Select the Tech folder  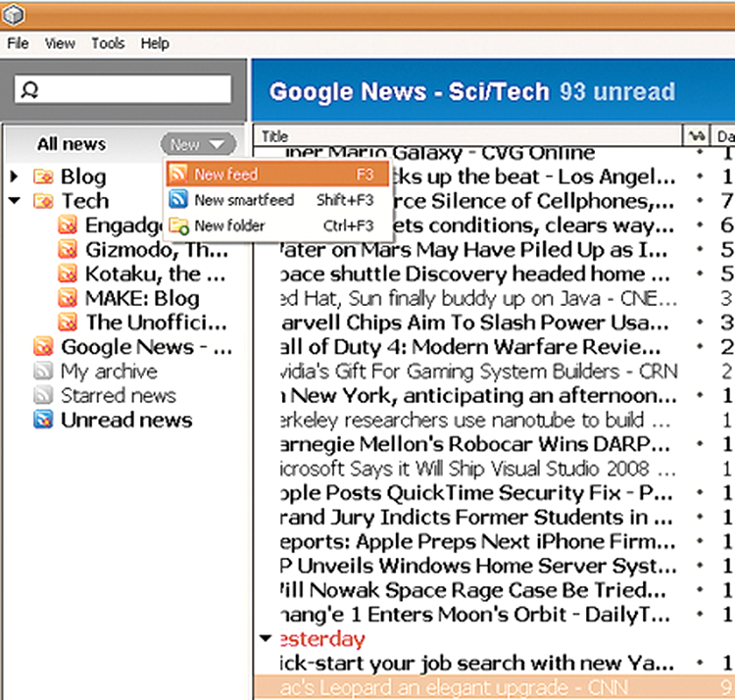(85, 201)
